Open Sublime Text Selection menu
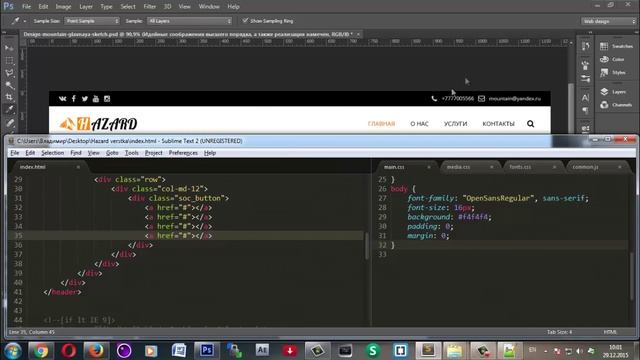 (52, 153)
